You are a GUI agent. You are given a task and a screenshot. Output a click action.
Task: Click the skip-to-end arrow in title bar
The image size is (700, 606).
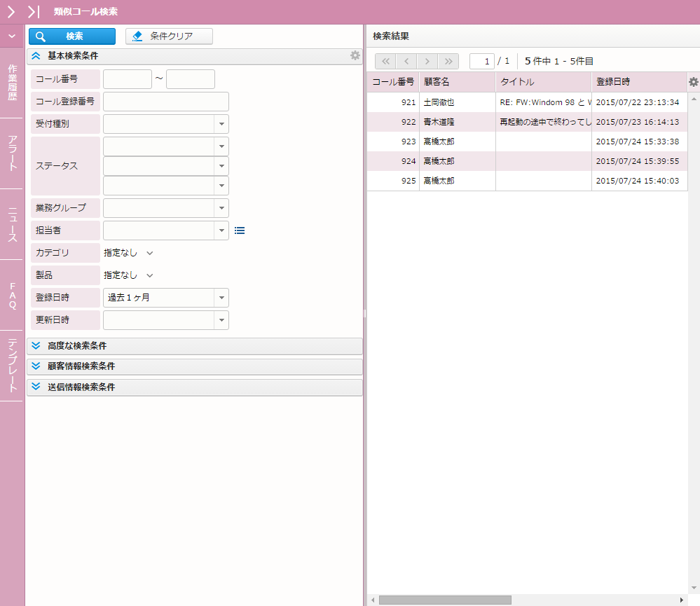(x=34, y=11)
